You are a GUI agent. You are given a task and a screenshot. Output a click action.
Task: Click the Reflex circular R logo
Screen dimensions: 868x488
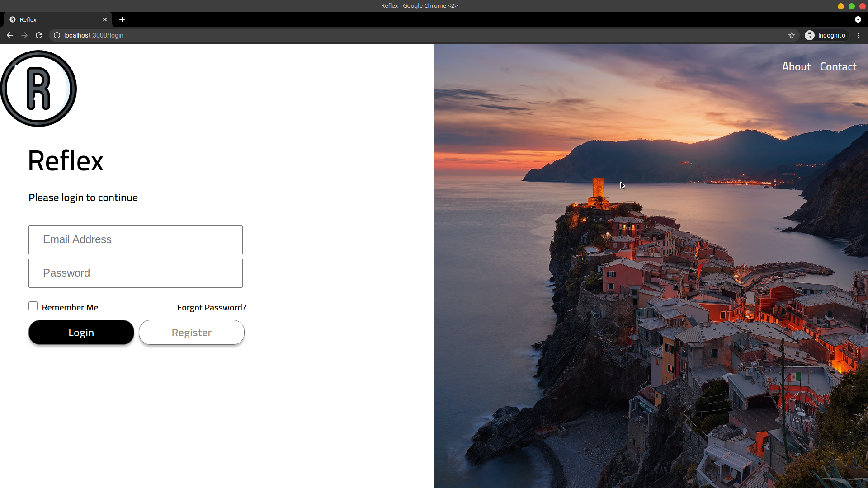click(38, 89)
